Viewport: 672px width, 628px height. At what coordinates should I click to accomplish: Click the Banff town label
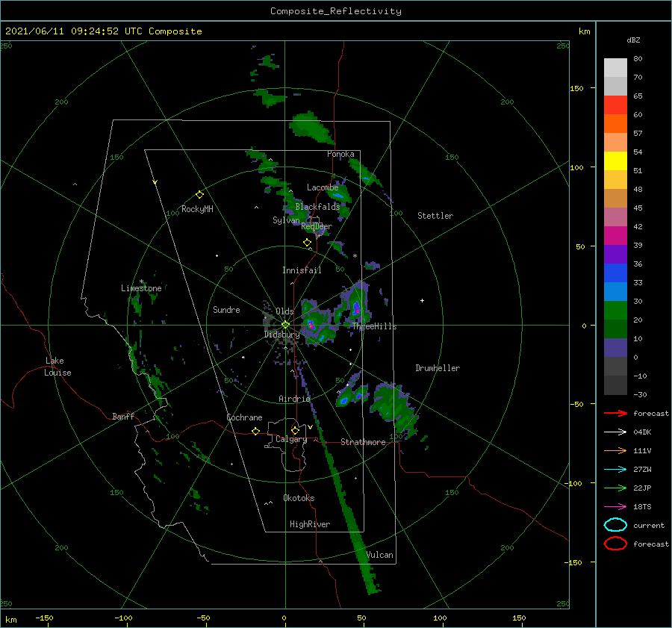pyautogui.click(x=123, y=416)
